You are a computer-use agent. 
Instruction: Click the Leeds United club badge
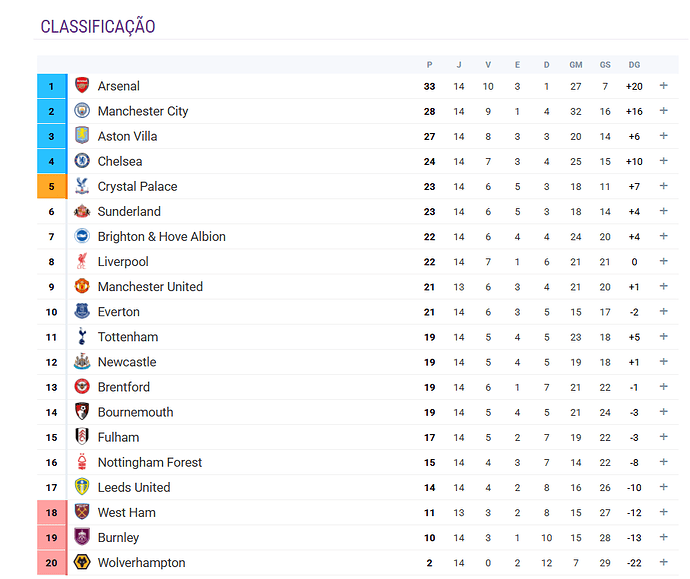coord(82,487)
